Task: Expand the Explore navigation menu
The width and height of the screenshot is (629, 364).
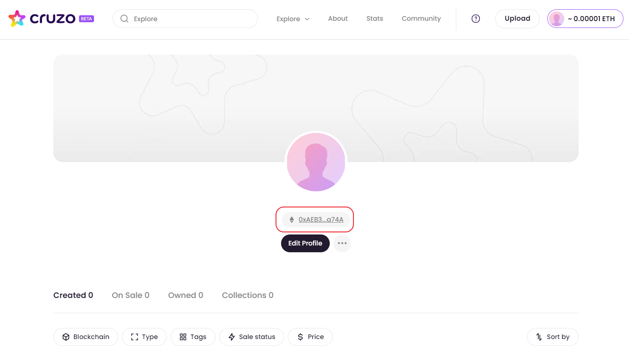Action: [293, 19]
